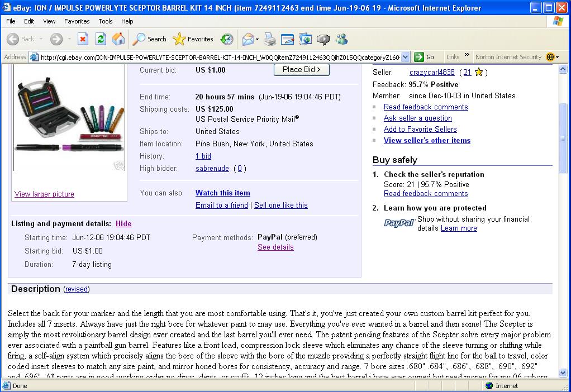Click the Links toolbar label

(453, 57)
